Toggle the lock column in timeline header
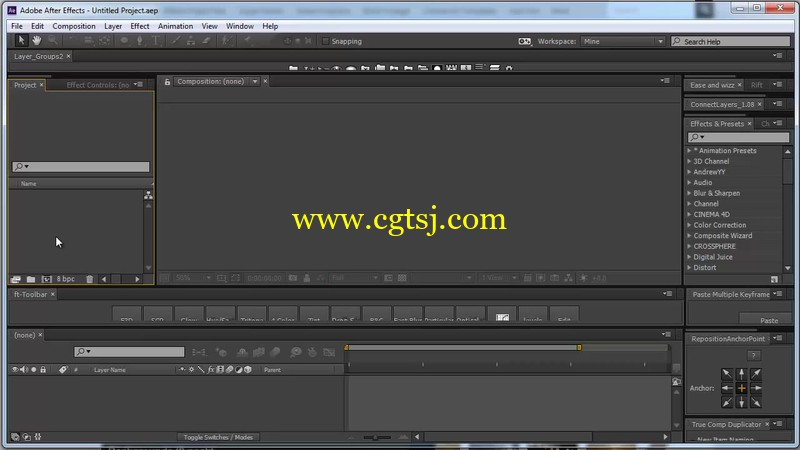The width and height of the screenshot is (800, 450). pyautogui.click(x=43, y=369)
